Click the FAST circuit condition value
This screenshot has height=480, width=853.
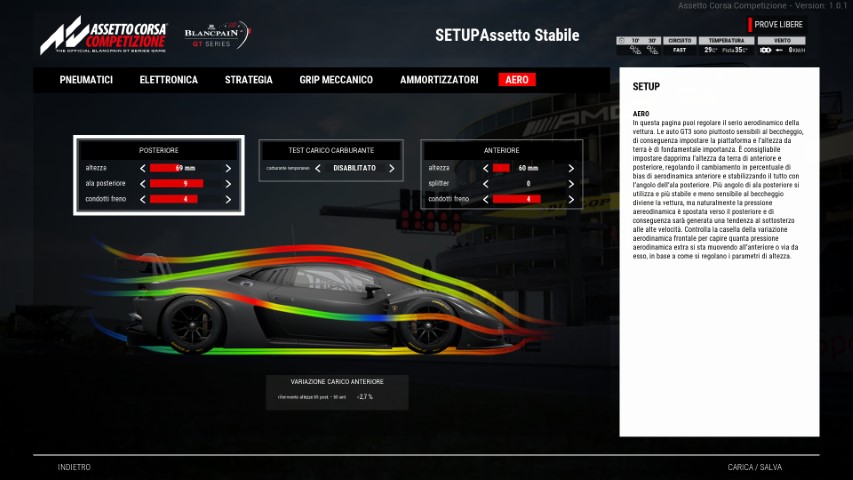coord(679,50)
